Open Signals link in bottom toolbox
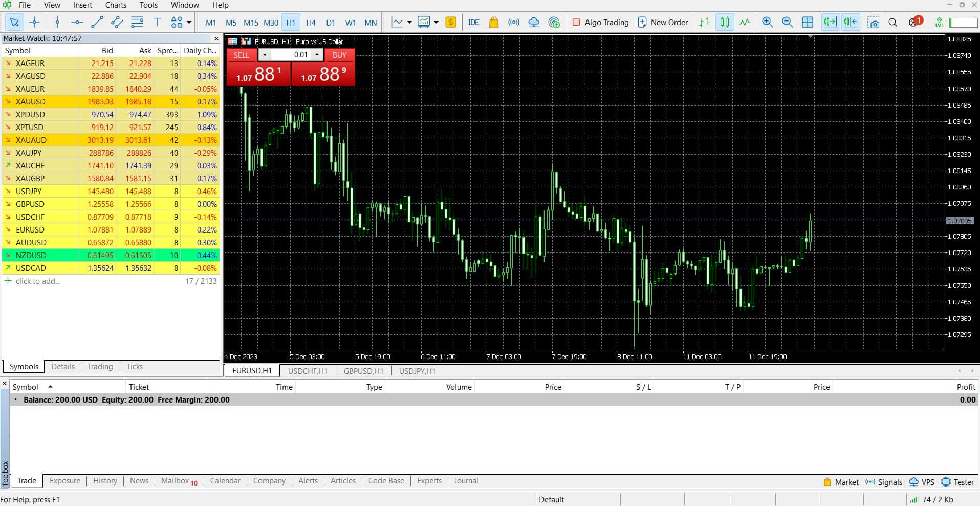The image size is (980, 506). 884,482
